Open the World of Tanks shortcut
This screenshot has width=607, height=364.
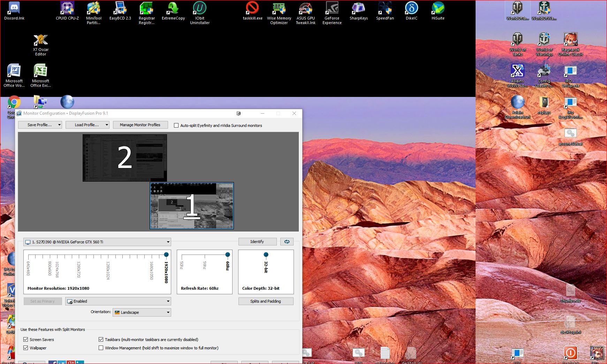pos(517,40)
